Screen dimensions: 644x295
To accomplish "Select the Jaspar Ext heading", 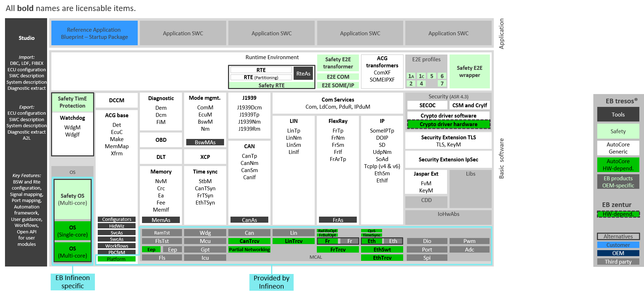I will click(426, 174).
